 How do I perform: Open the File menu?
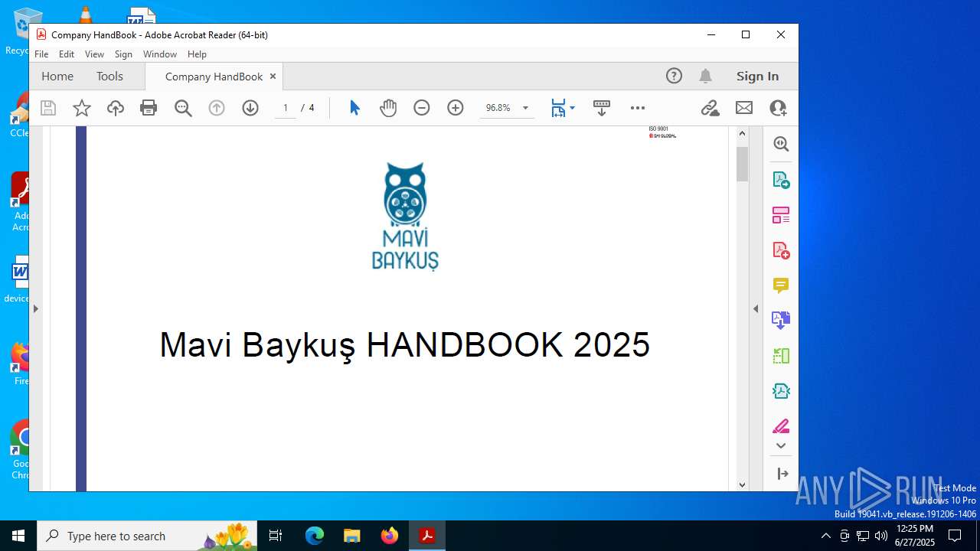[x=41, y=54]
